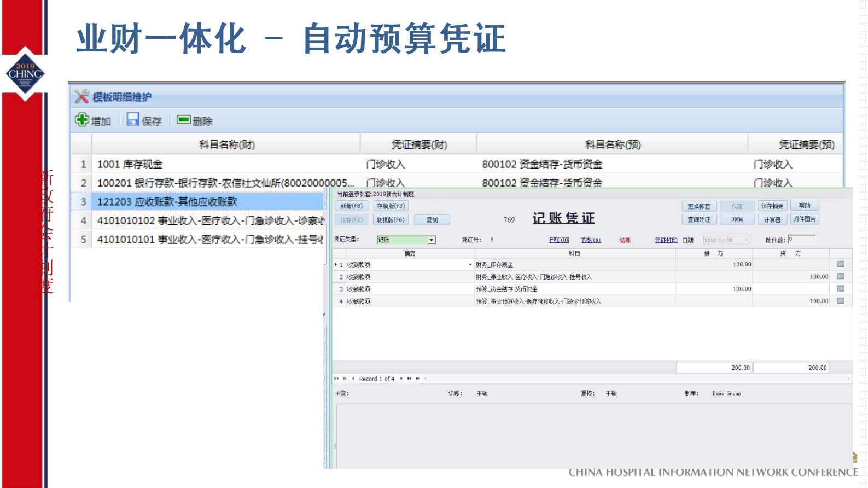This screenshot has width=868, height=488.
Task: Go to previous page of records
Action: [x=345, y=379]
